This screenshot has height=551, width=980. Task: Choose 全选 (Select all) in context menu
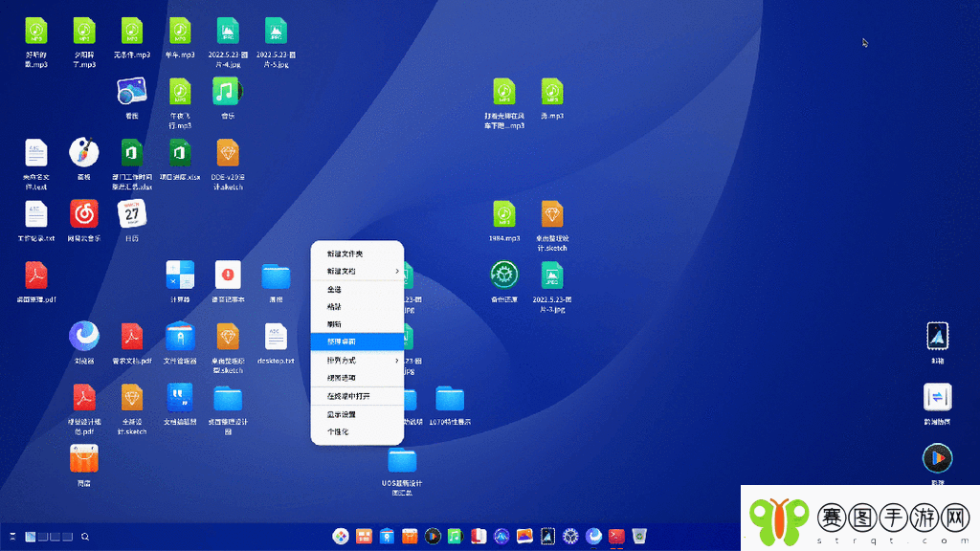pos(357,289)
